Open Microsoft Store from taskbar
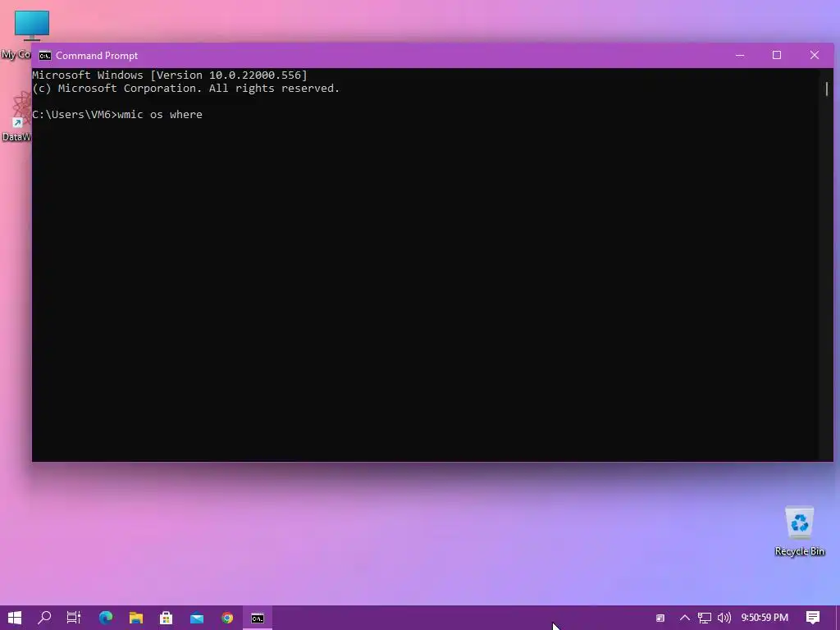The width and height of the screenshot is (840, 630). (x=166, y=618)
